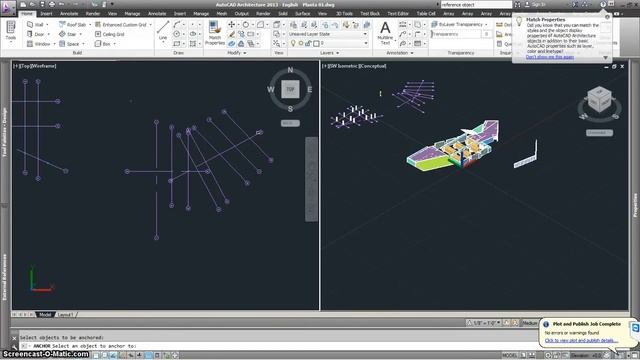The image size is (640, 360).
Task: Open the Door tool dropdown arrow
Action: [x=49, y=34]
